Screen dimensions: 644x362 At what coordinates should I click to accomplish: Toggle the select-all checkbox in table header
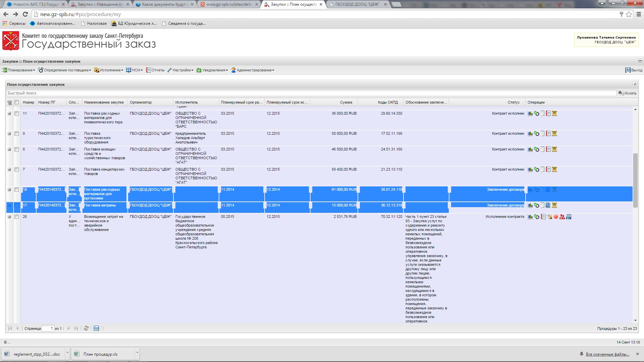click(16, 102)
